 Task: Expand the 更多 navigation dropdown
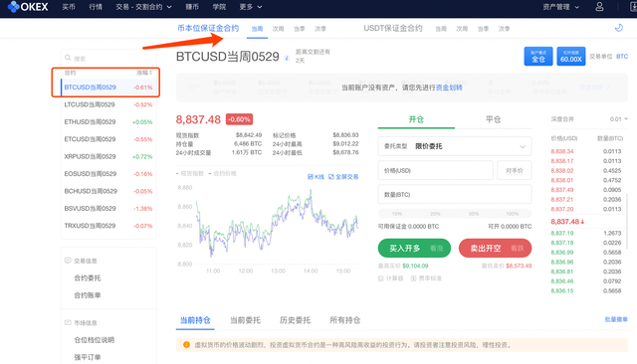(x=250, y=7)
